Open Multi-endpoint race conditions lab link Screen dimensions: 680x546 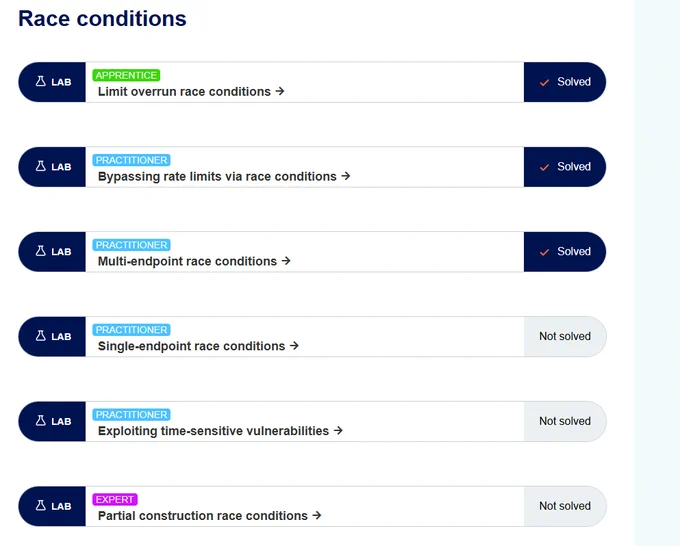click(x=194, y=261)
